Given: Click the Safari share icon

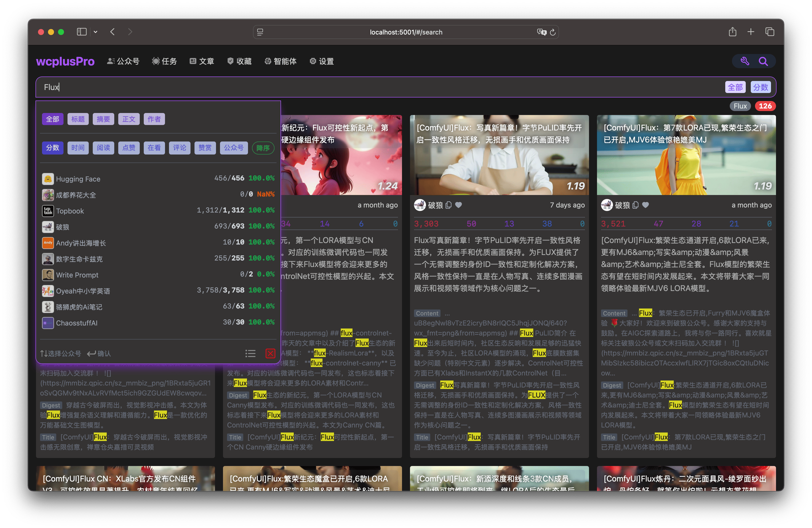Looking at the screenshot, I should [x=732, y=32].
